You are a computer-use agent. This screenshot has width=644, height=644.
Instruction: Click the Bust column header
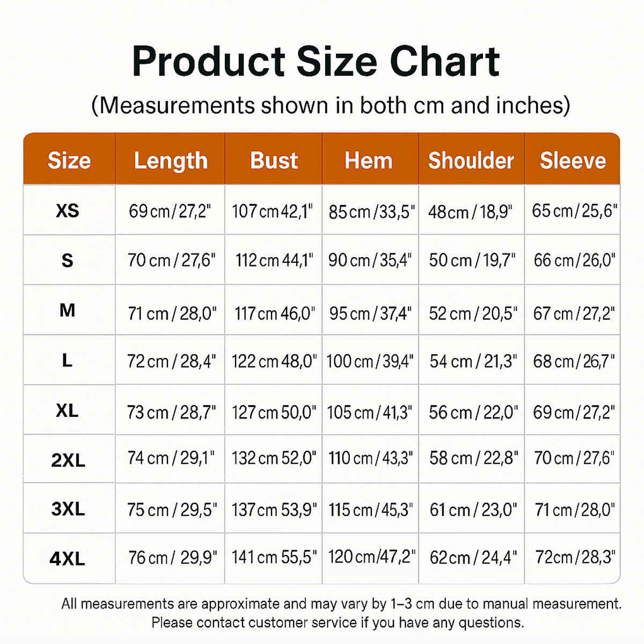click(x=274, y=160)
